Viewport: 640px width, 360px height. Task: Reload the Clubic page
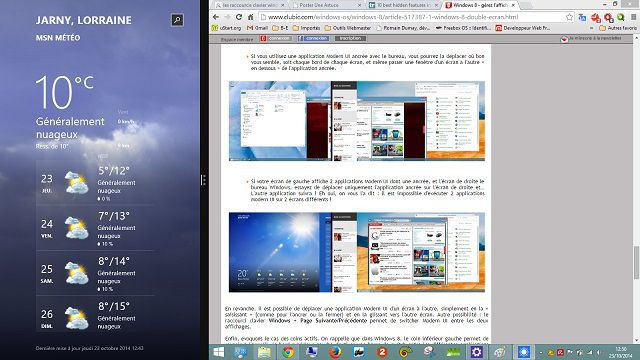239,17
